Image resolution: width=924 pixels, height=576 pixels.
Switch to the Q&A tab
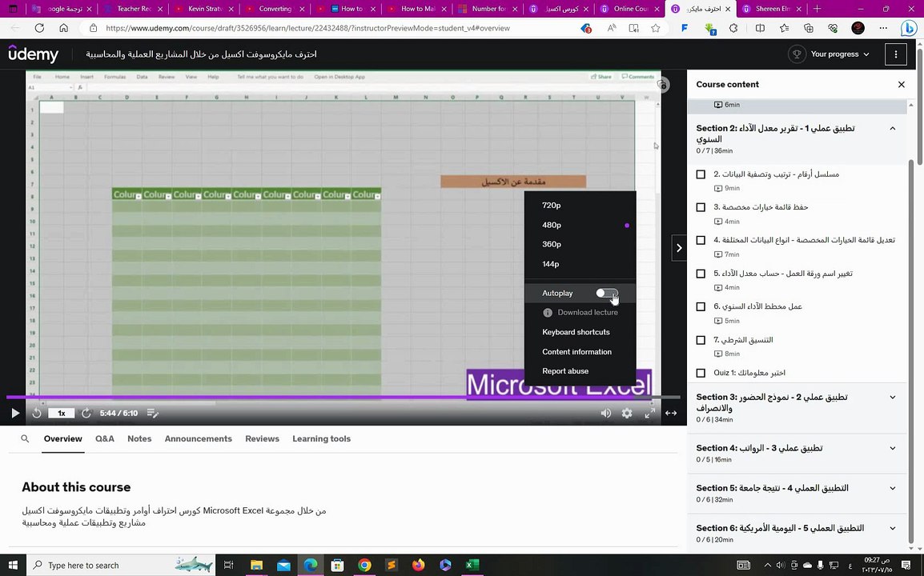point(105,438)
